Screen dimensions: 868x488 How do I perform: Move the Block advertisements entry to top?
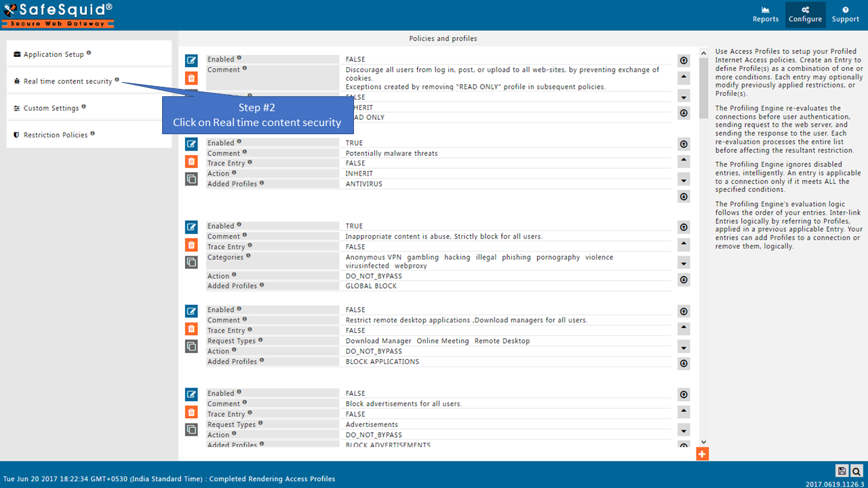pos(684,394)
